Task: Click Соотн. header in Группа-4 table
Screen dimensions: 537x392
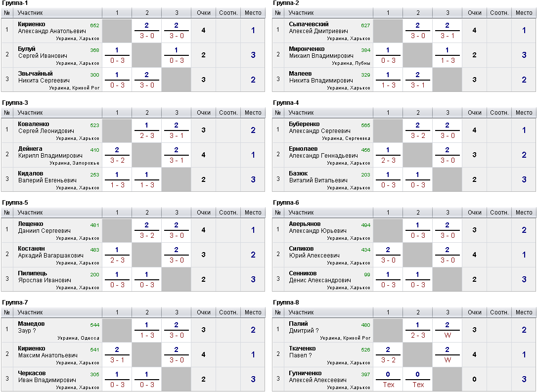Action: click(x=499, y=113)
